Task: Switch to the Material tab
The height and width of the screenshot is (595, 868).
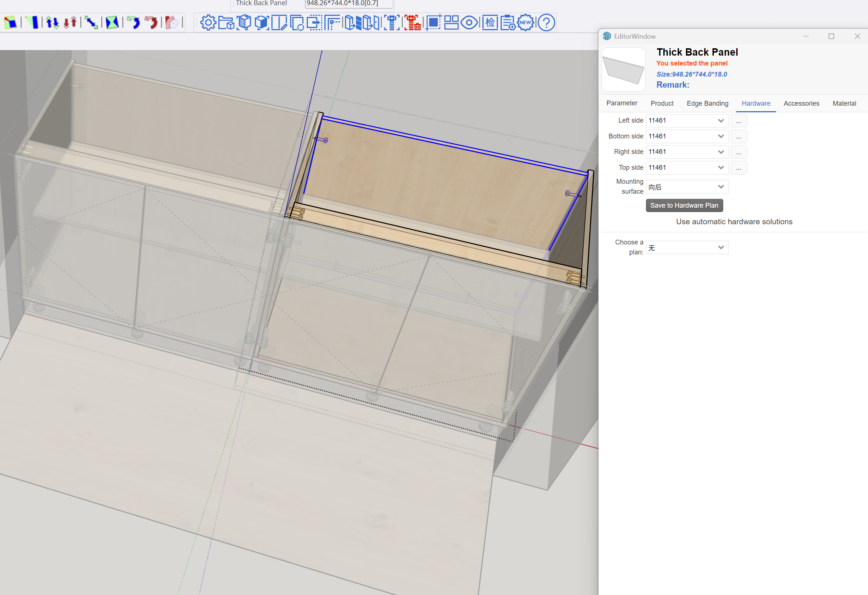Action: (x=844, y=103)
